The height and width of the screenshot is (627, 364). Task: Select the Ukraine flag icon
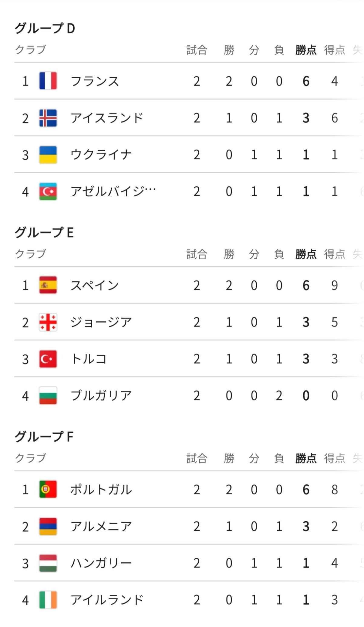(x=48, y=155)
